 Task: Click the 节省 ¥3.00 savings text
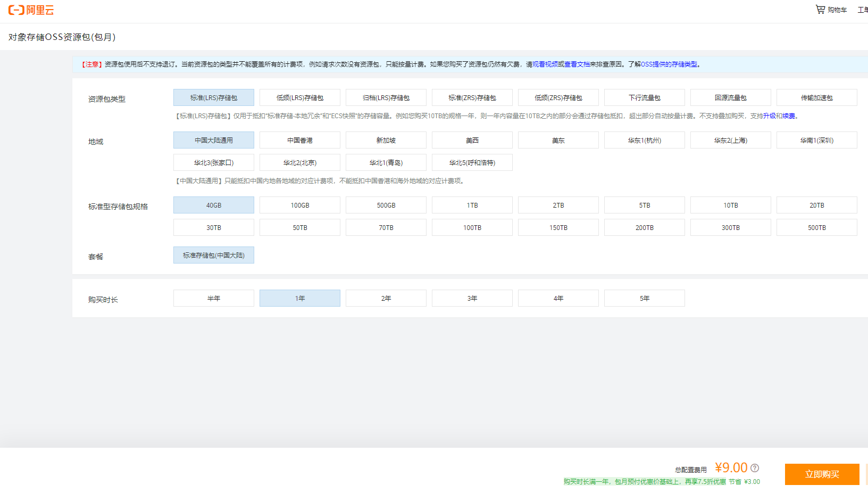click(x=745, y=482)
